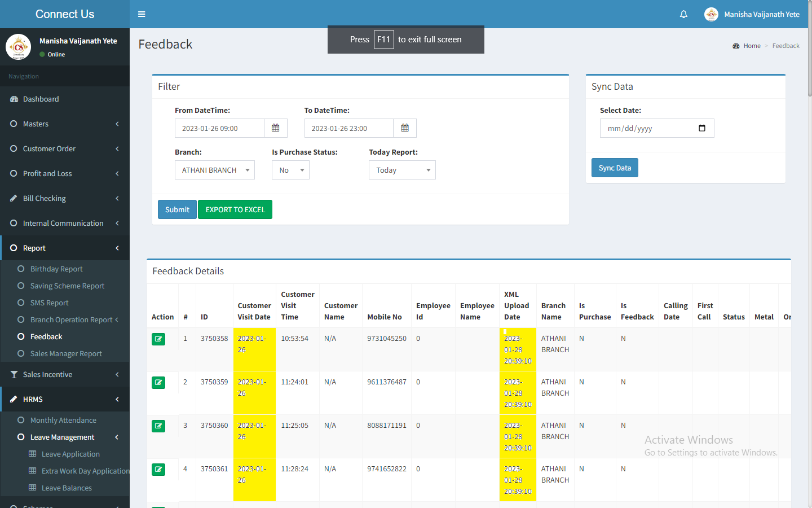
Task: Click the From DateTime input field
Action: coord(219,128)
